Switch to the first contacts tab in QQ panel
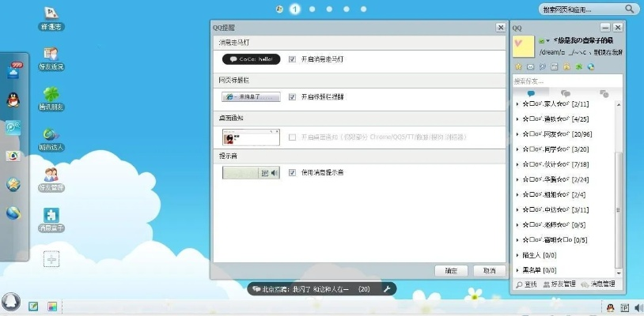The width and height of the screenshot is (644, 316). point(531,93)
